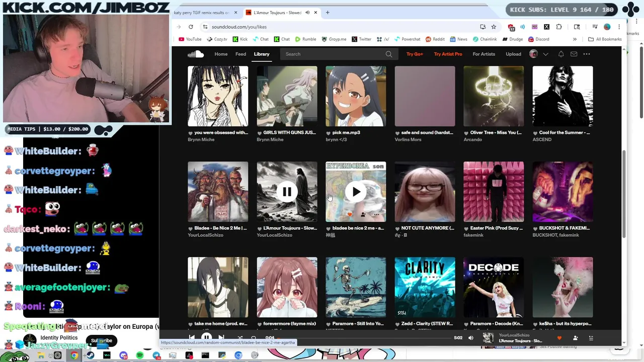This screenshot has height=362, width=644.
Task: Unlike pick me.mp3 with its heart
Action: 329,133
